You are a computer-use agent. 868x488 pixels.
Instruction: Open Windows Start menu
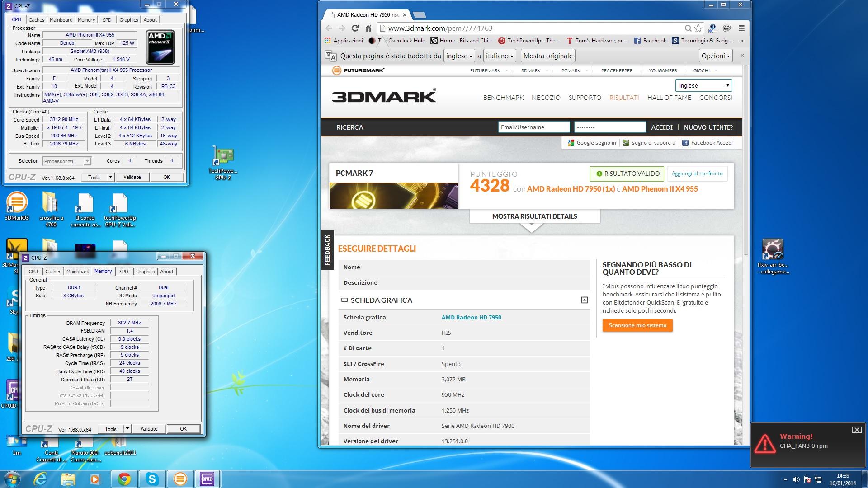pos(11,479)
